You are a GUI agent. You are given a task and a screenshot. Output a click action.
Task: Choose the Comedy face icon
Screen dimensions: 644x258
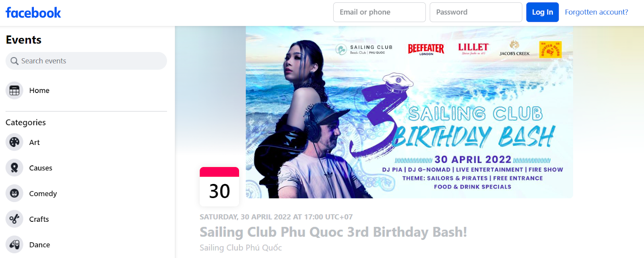tap(14, 194)
